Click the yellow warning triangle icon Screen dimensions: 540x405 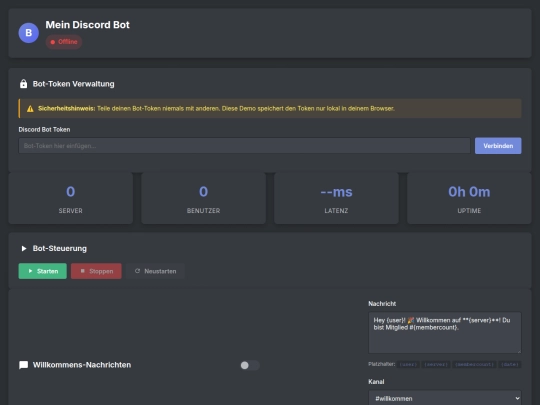[30, 109]
